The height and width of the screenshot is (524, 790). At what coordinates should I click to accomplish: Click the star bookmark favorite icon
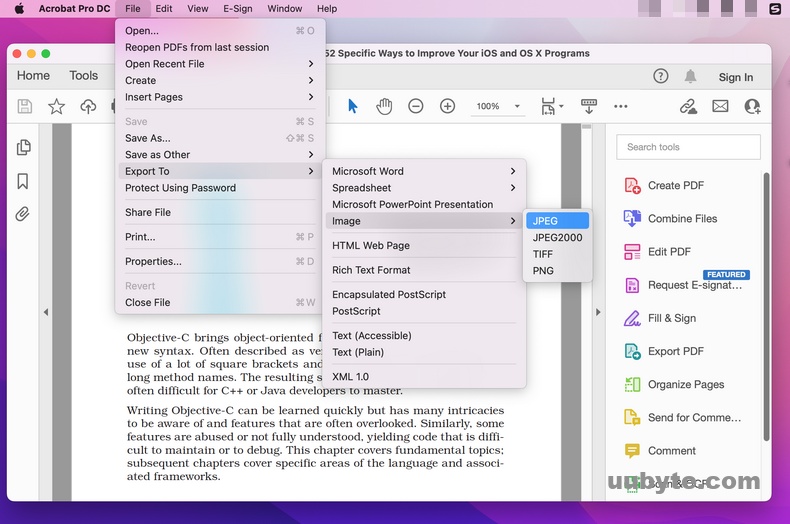(x=56, y=106)
